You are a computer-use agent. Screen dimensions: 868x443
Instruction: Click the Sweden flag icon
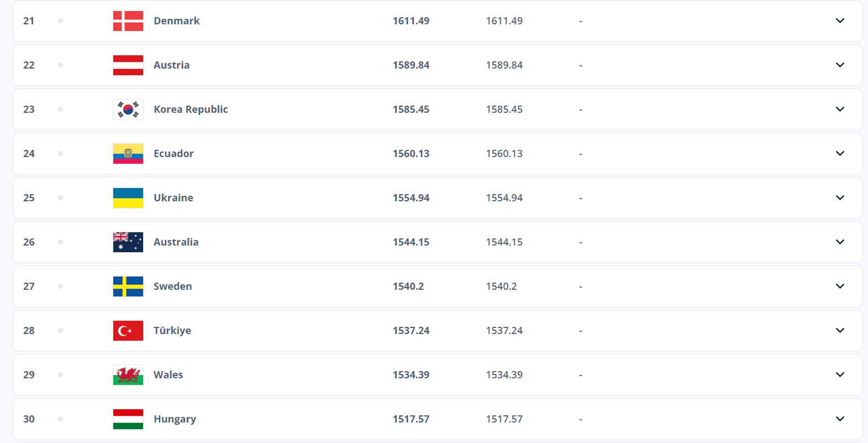128,286
